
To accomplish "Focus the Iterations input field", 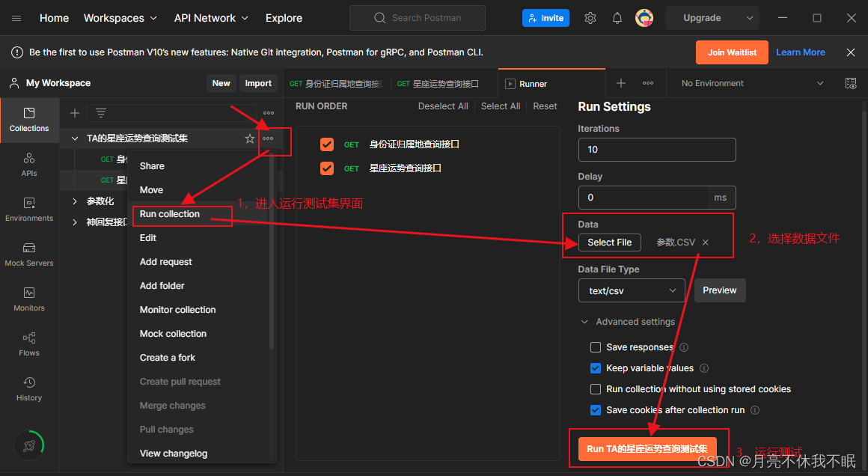I will [x=657, y=150].
